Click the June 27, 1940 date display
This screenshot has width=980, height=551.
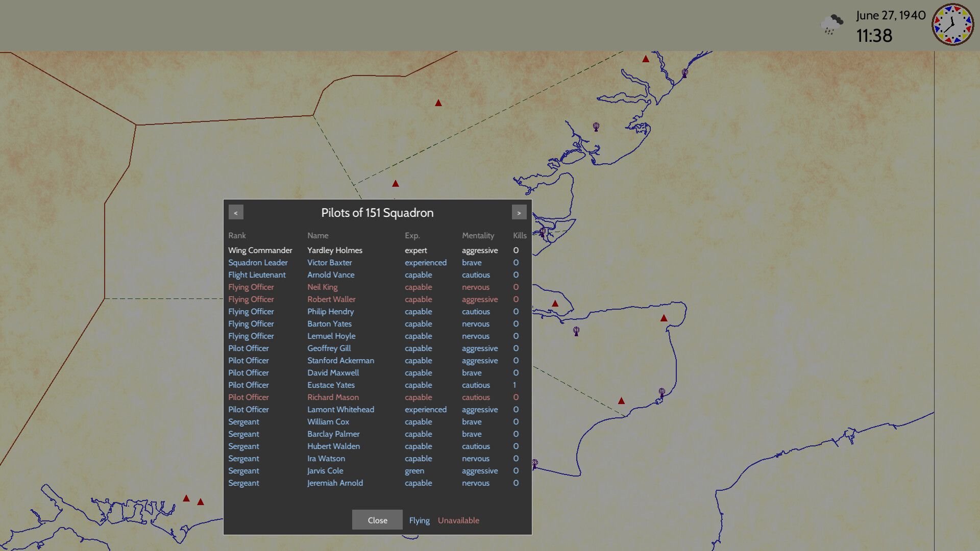pyautogui.click(x=891, y=15)
